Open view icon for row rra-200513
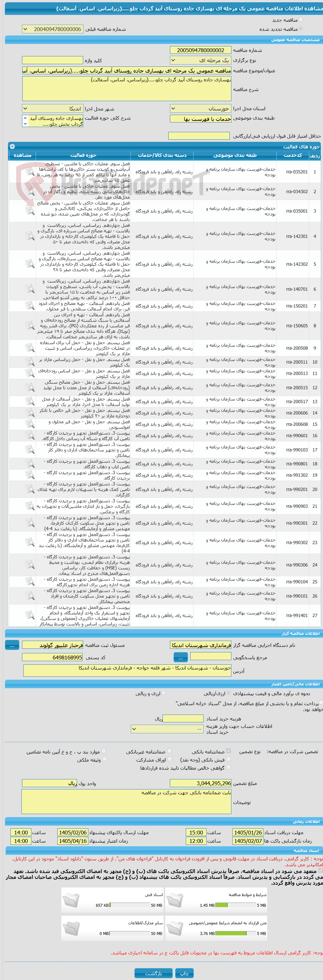The image size is (323, 980). [30, 374]
